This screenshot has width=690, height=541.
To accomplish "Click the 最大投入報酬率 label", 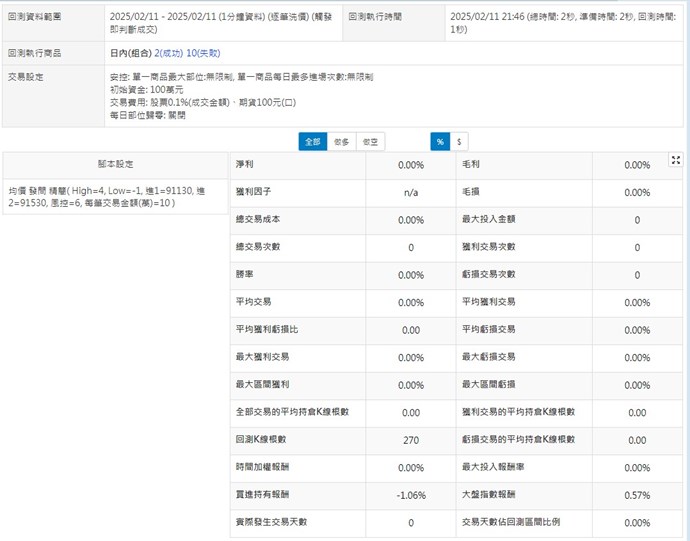I will tap(489, 467).
